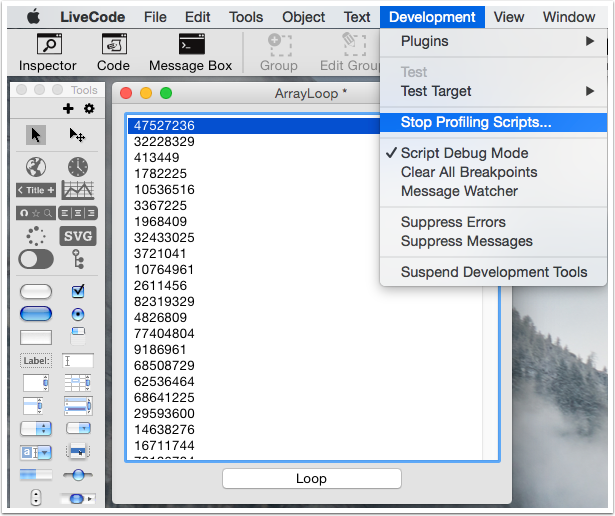Open the Edit menu

(198, 17)
